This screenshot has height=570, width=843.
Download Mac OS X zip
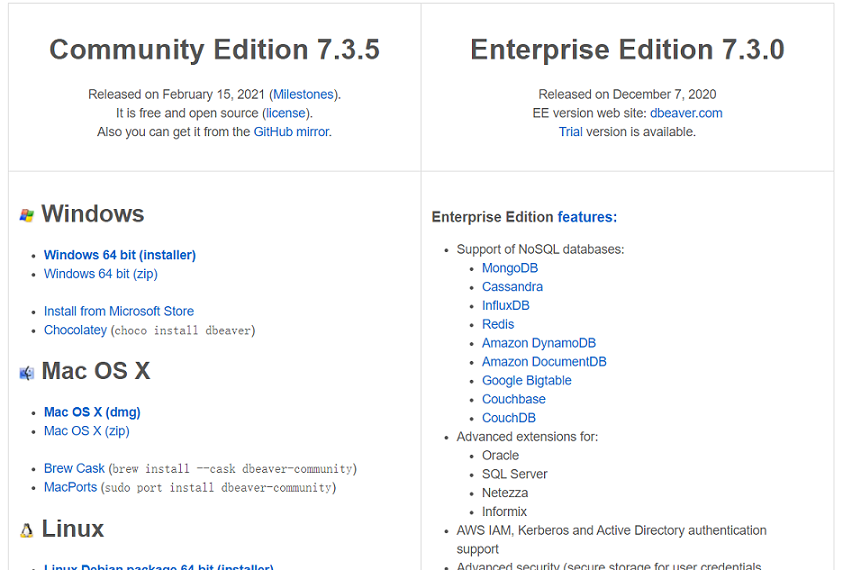[86, 431]
